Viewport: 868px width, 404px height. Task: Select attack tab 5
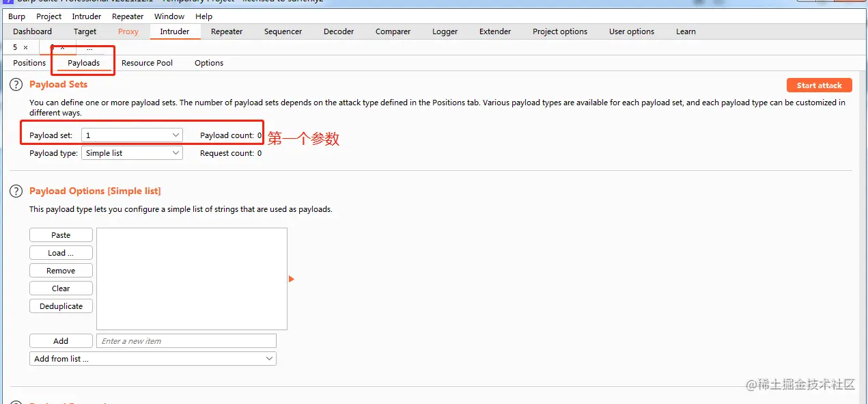pos(15,48)
